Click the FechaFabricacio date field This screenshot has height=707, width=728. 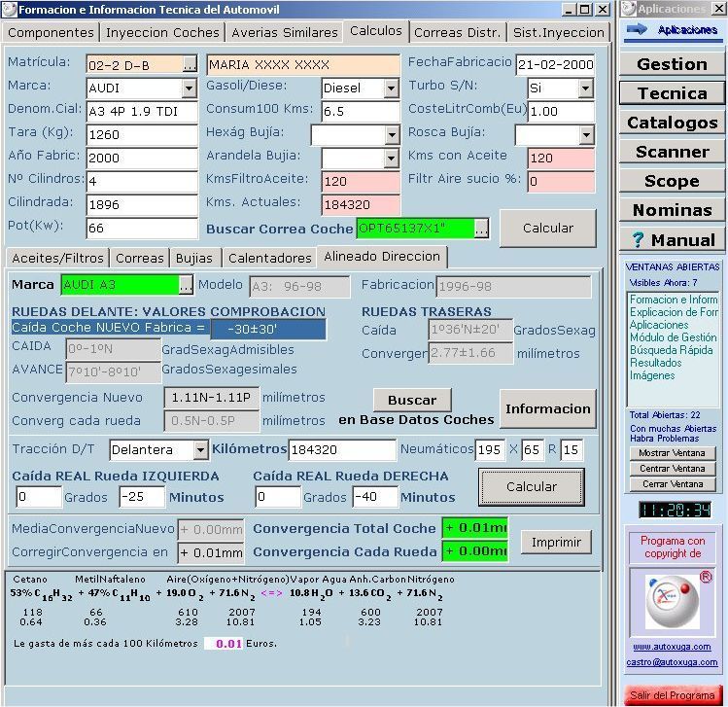tap(555, 64)
